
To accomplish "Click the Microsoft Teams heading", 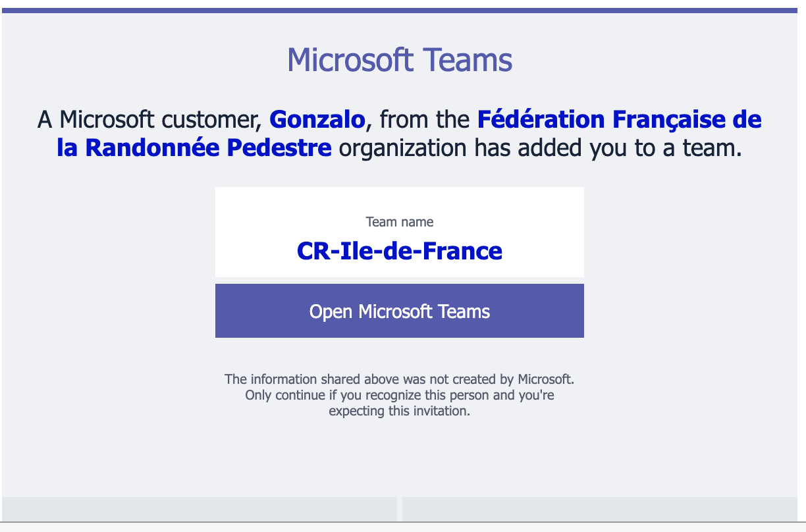I will coord(399,60).
